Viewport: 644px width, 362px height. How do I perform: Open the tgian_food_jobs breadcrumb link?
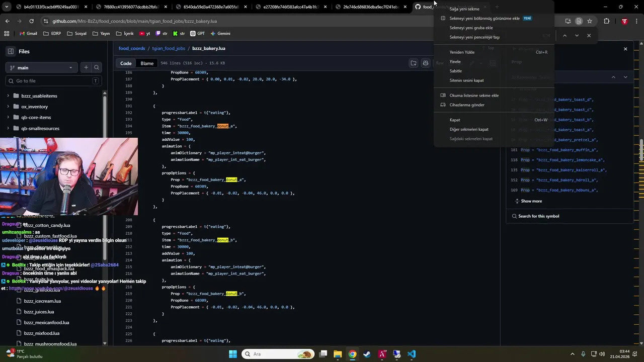tap(169, 48)
